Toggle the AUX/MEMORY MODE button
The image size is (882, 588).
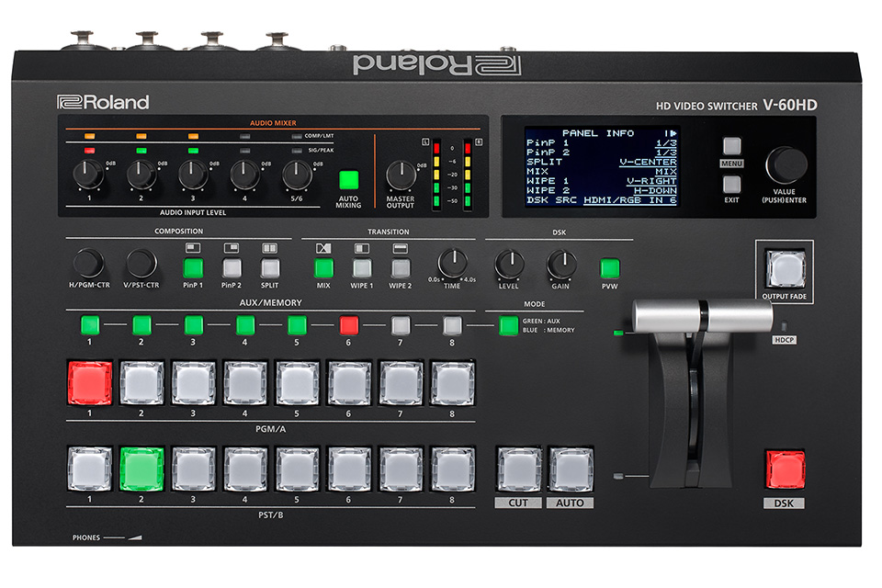click(508, 324)
